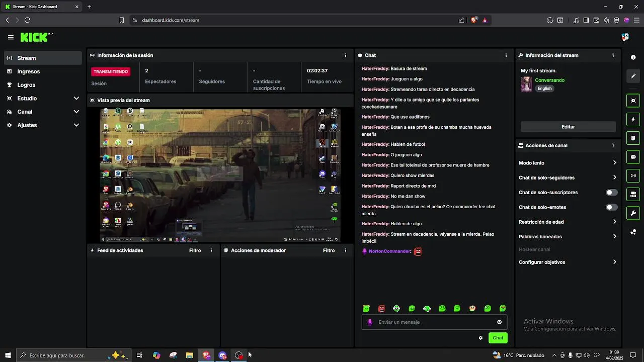The height and width of the screenshot is (362, 644).
Task: Expand Palabras baneadas arrow
Action: (x=614, y=236)
